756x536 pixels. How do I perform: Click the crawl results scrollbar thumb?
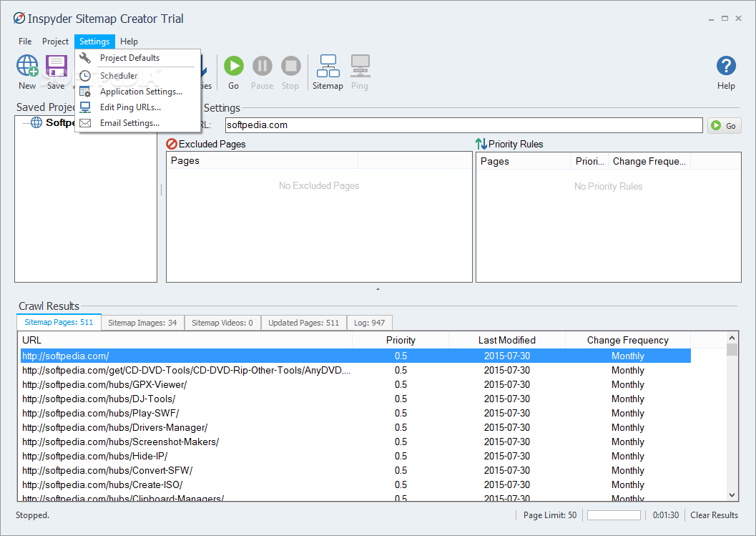coord(732,349)
